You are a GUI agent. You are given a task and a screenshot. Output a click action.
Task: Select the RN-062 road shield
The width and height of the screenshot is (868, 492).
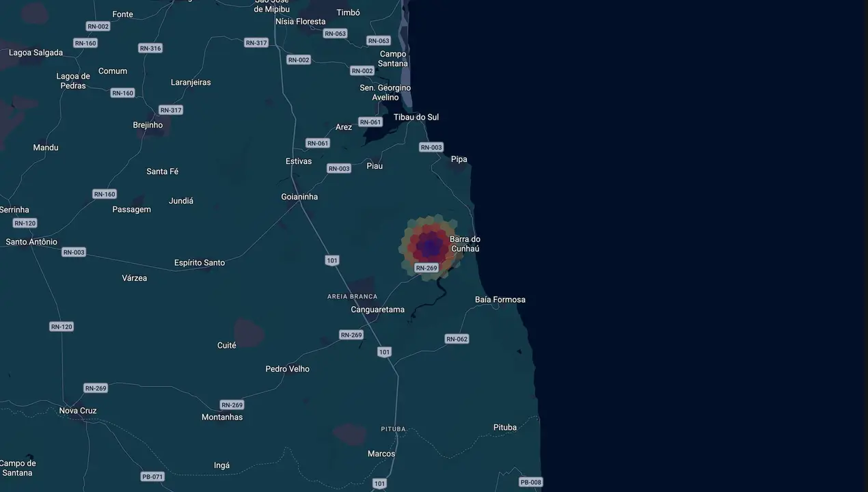coord(457,339)
